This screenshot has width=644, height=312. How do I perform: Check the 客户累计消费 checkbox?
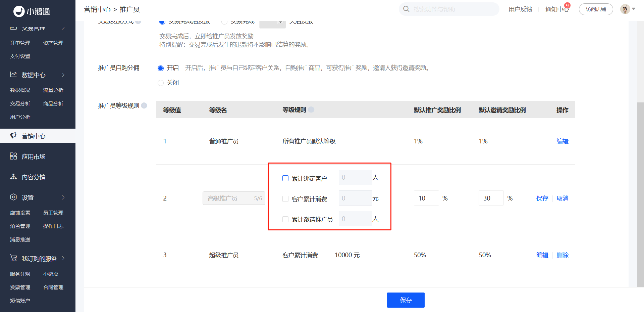[285, 199]
